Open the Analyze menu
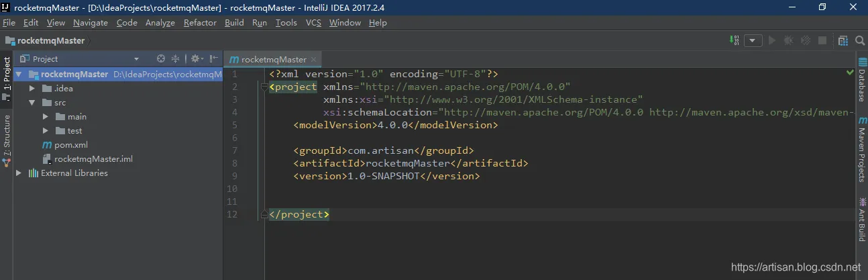868x280 pixels. 160,23
